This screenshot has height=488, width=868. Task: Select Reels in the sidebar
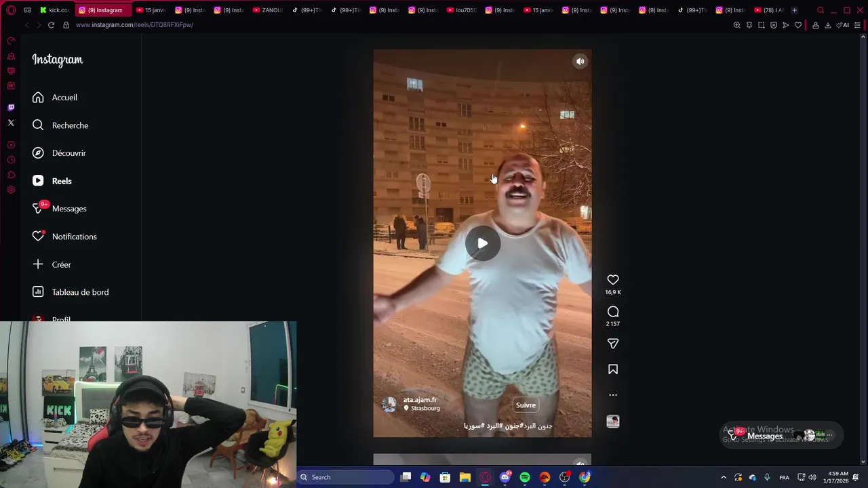point(52,181)
